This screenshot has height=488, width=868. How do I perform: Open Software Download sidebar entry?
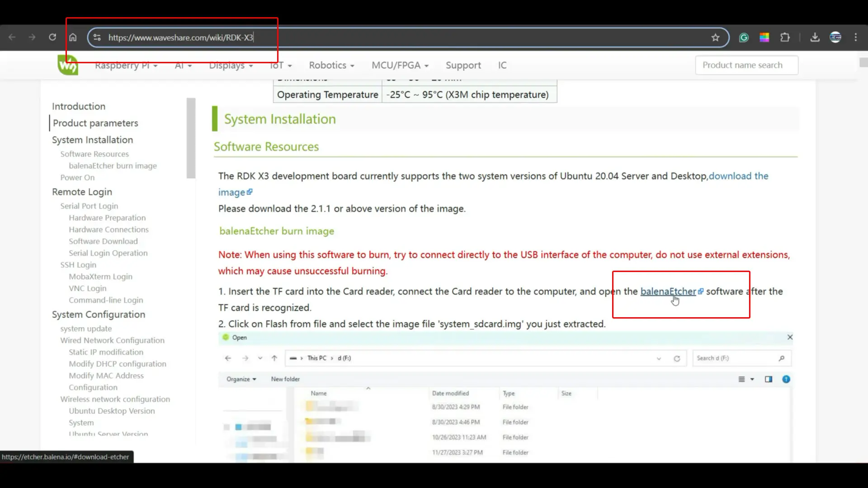pos(103,241)
